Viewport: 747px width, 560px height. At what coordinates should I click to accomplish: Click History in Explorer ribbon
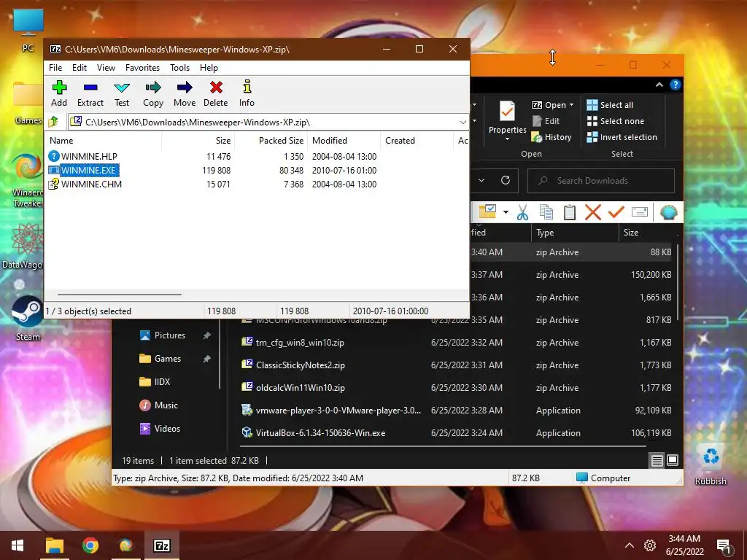[551, 137]
